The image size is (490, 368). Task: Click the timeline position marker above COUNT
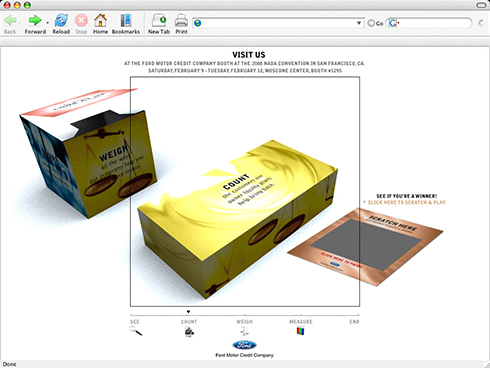188,312
